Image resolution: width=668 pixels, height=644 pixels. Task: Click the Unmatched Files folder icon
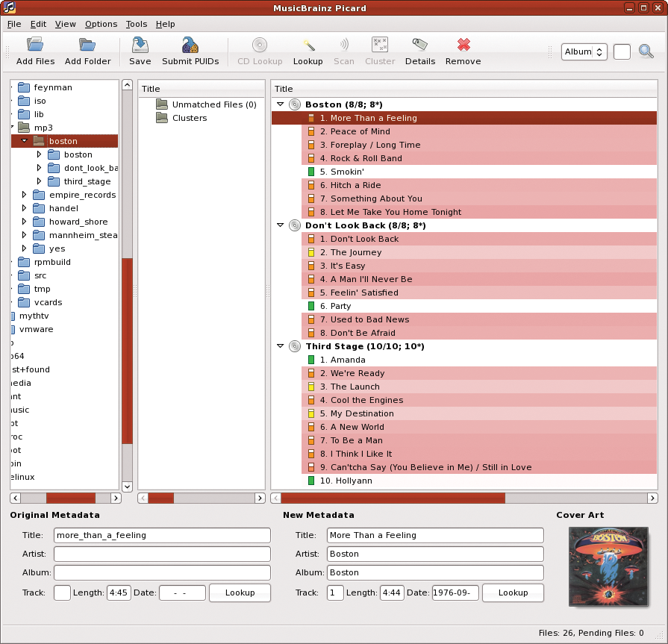[x=161, y=104]
